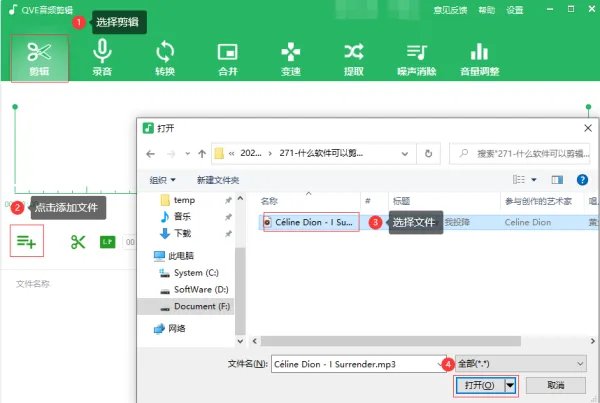
Task: Go forward in the open dialog
Action: coord(171,154)
